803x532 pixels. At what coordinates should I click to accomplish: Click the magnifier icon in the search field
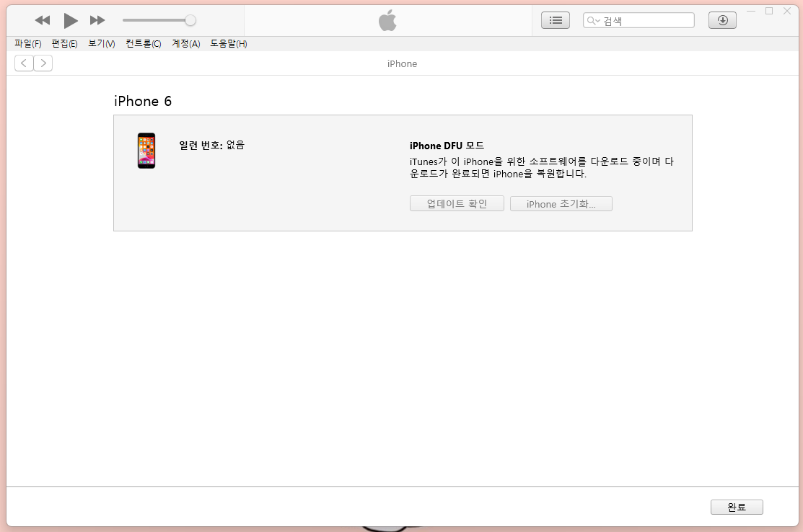[x=592, y=20]
